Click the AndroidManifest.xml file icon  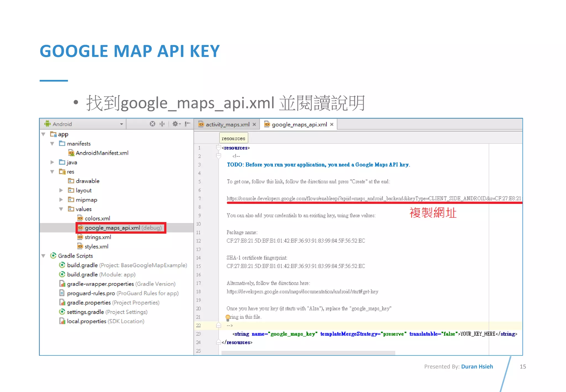click(x=71, y=153)
